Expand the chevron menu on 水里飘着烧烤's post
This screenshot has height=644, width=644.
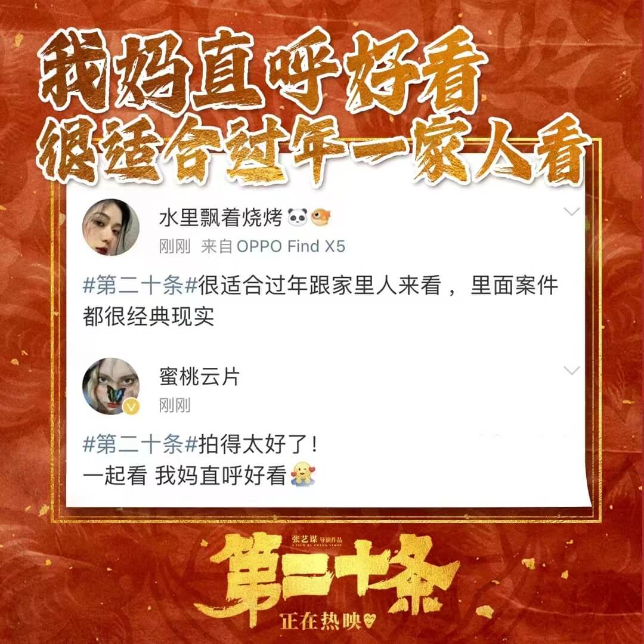pos(572,212)
